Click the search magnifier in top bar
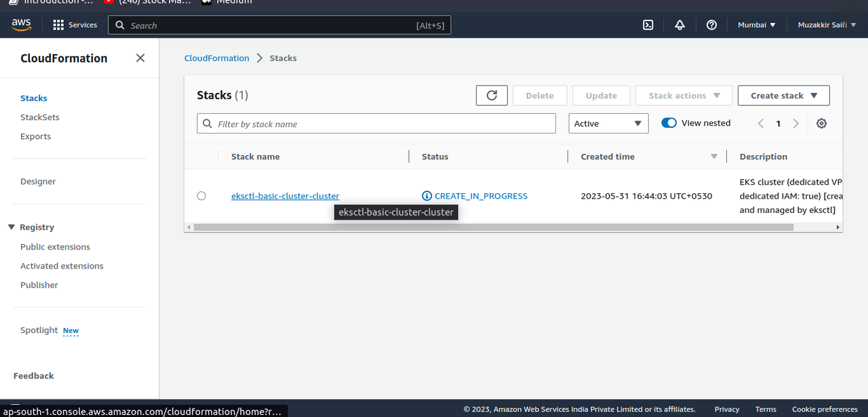This screenshot has height=417, width=868. click(120, 25)
